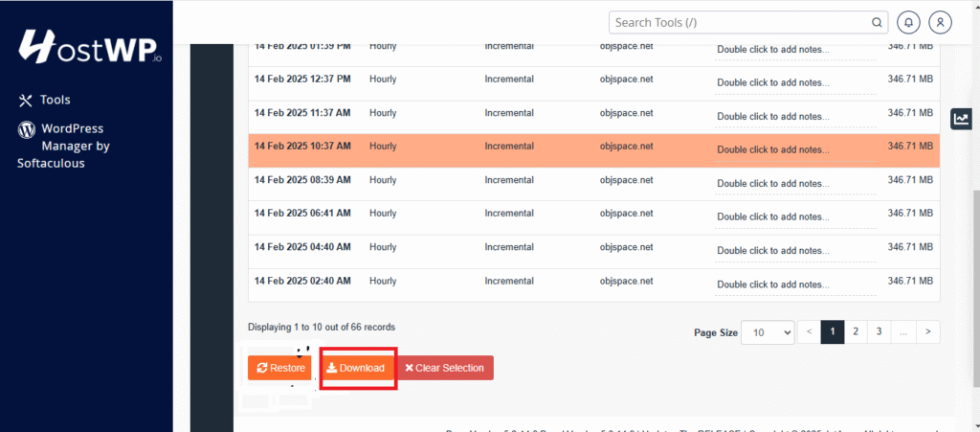The height and width of the screenshot is (432, 980).
Task: Expand the Page Size dropdown
Action: pos(768,332)
